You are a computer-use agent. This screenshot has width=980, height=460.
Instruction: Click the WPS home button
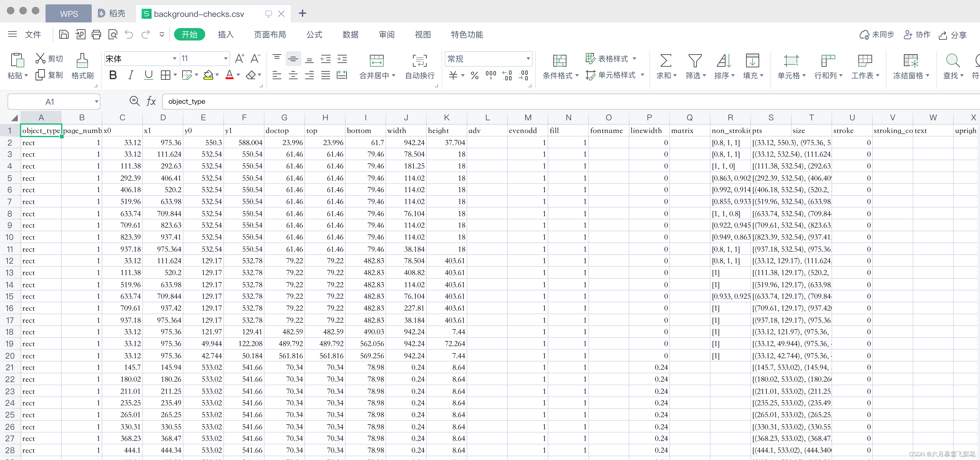pyautogui.click(x=69, y=14)
